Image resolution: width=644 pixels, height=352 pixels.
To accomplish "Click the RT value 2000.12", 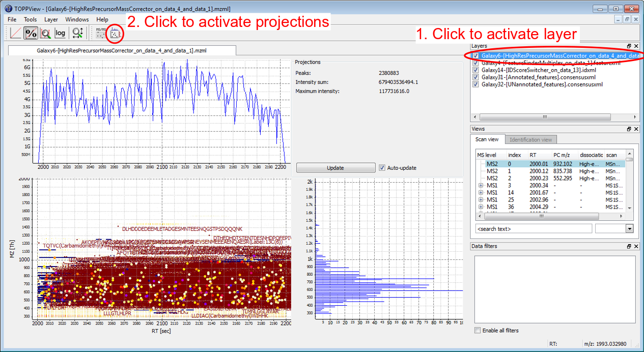I will pyautogui.click(x=539, y=171).
